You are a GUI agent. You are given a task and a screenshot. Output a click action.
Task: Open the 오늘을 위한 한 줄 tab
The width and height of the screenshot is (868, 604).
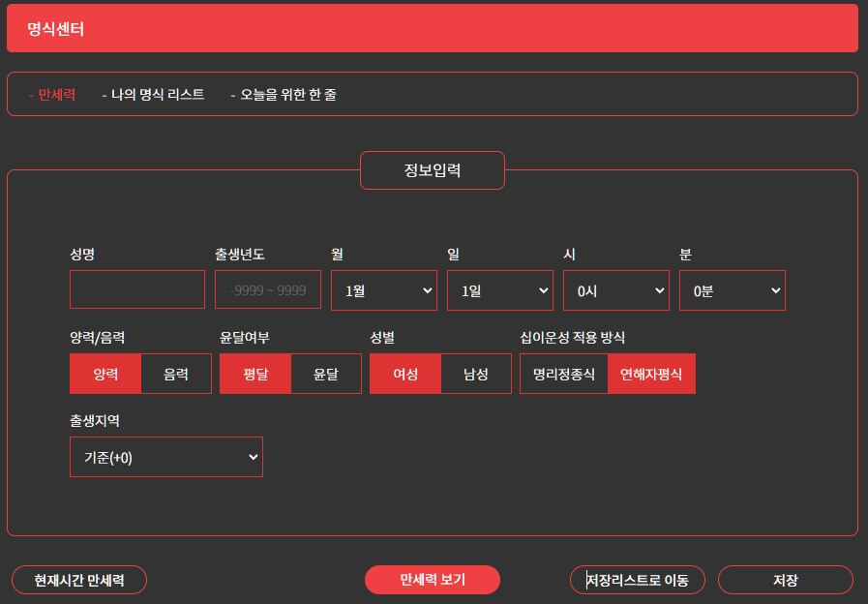click(287, 94)
